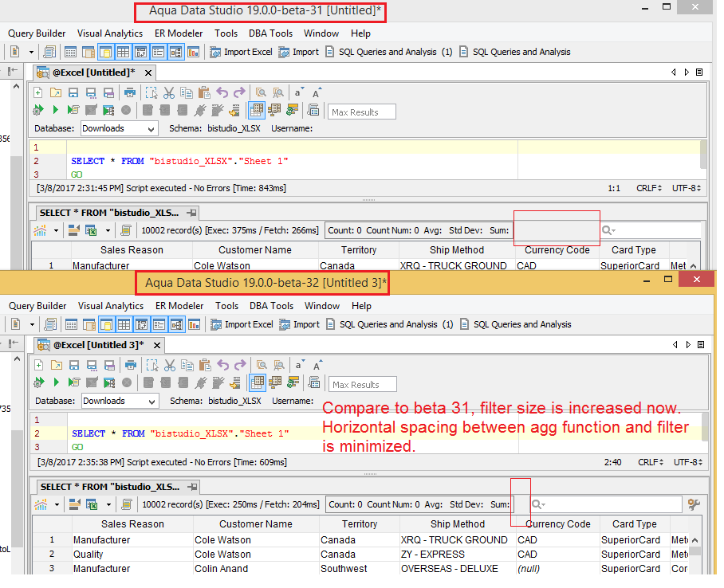Viewport: 724px width, 588px height.
Task: Click 'OVERSEAS - DELUXE' cell in beta-32 grid
Action: coord(458,569)
